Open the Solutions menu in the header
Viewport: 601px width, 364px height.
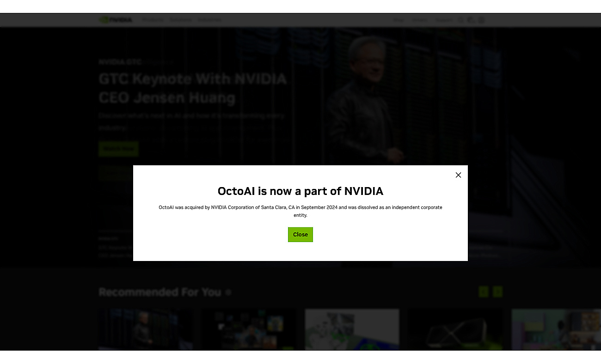[x=181, y=20]
